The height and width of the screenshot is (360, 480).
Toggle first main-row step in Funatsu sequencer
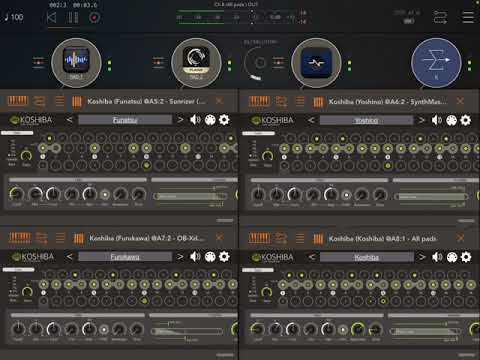pos(43,148)
